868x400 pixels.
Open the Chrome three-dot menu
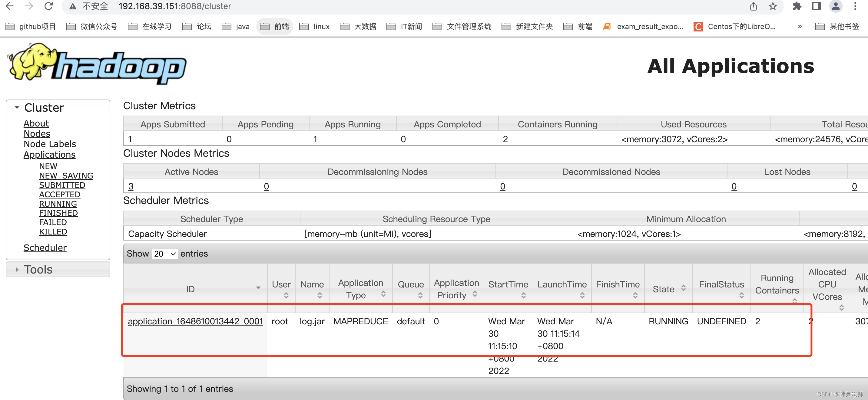click(x=855, y=6)
